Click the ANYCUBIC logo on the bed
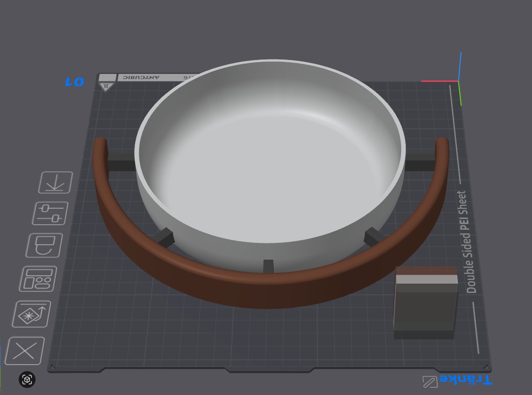532x395 pixels. [141, 77]
